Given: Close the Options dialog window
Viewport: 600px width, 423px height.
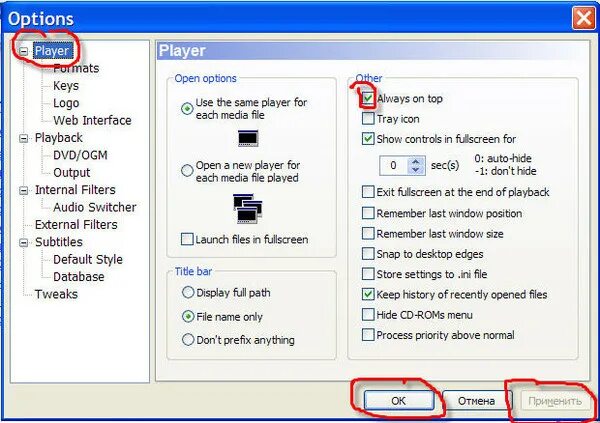Looking at the screenshot, I should (x=584, y=18).
